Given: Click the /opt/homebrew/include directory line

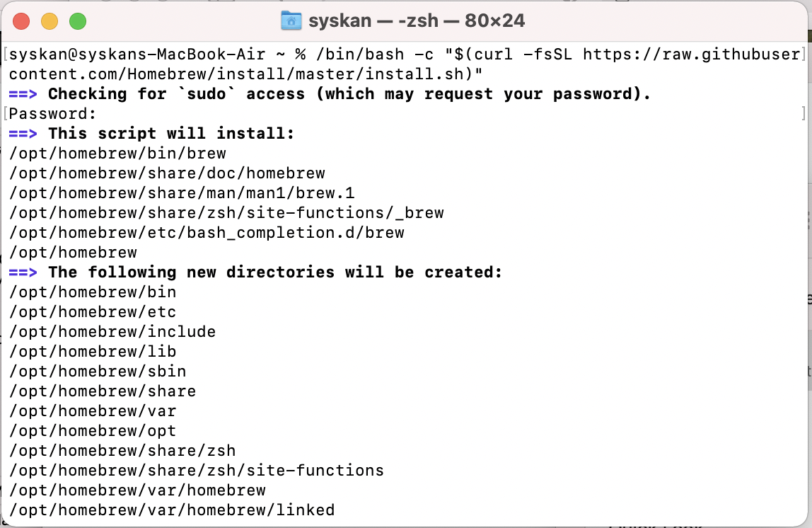Looking at the screenshot, I should point(112,332).
